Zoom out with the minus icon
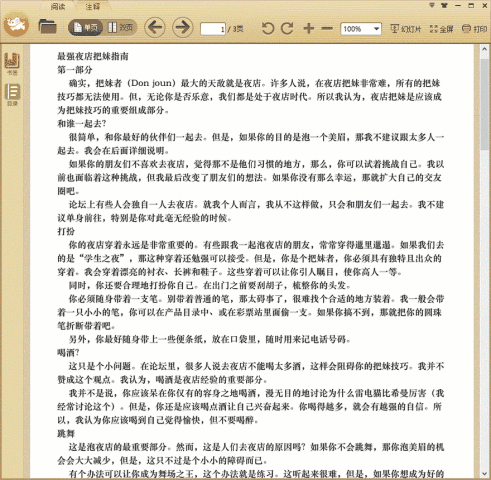This screenshot has width=491, height=480. click(x=327, y=28)
